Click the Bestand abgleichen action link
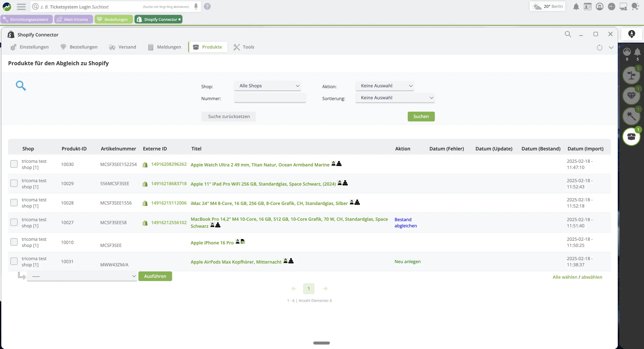 (x=406, y=222)
